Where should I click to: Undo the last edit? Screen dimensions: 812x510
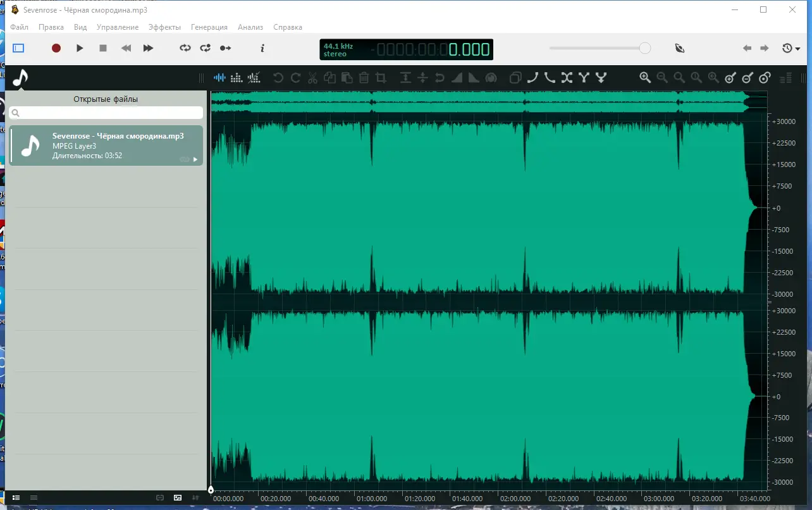pos(278,78)
